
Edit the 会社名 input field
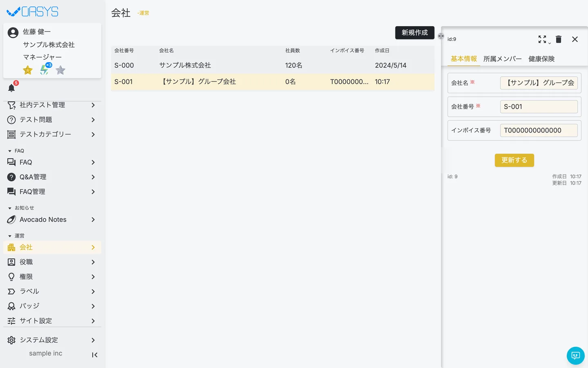pos(539,83)
